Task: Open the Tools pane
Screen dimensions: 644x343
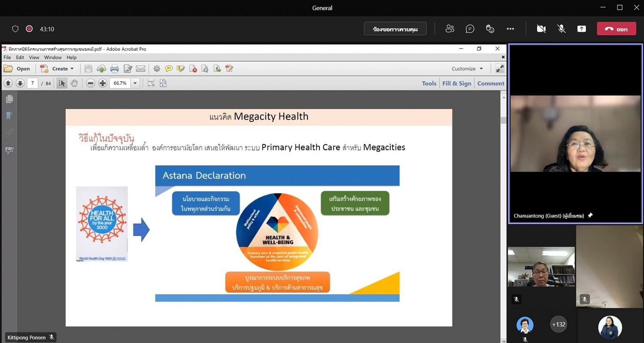Action: point(429,83)
